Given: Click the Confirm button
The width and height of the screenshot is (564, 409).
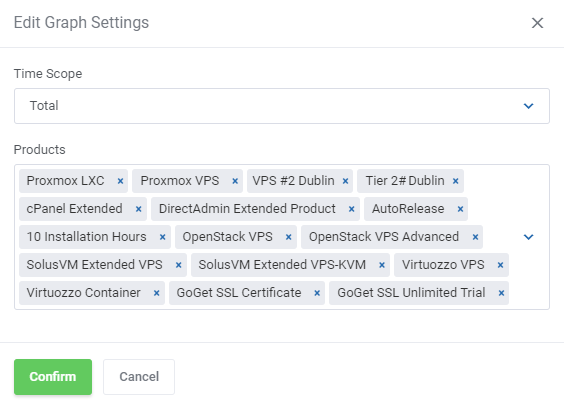Looking at the screenshot, I should tap(53, 377).
